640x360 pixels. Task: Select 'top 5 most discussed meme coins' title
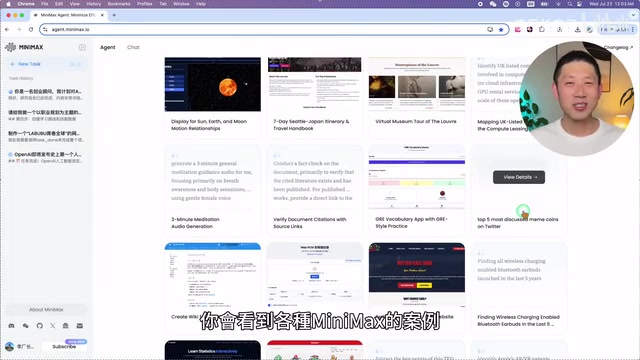[518, 223]
